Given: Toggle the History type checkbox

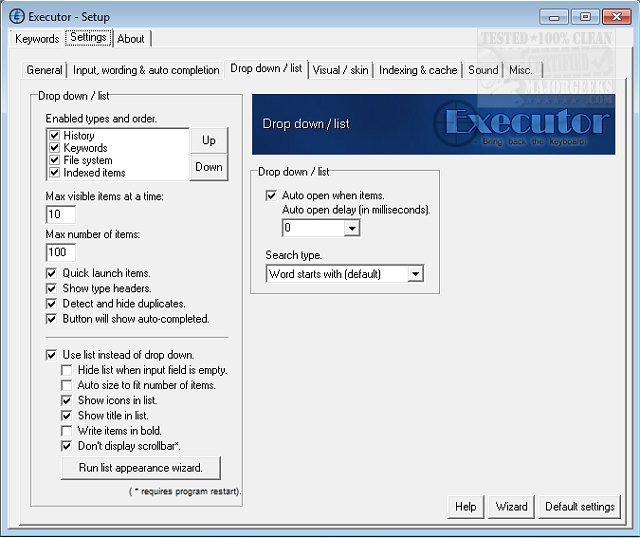Looking at the screenshot, I should (54, 135).
